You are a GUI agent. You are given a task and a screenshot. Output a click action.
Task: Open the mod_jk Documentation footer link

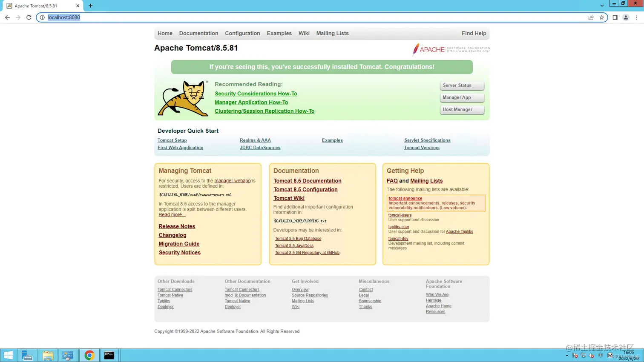245,295
